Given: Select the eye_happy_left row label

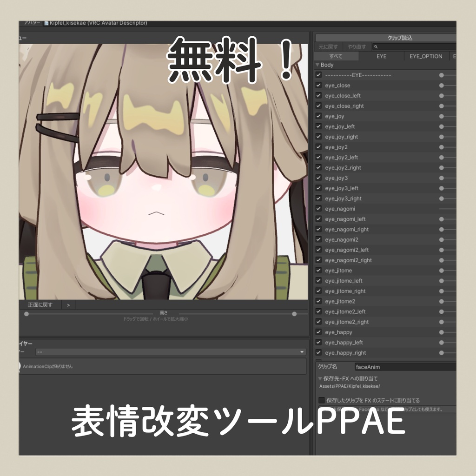Looking at the screenshot, I should [x=344, y=343].
